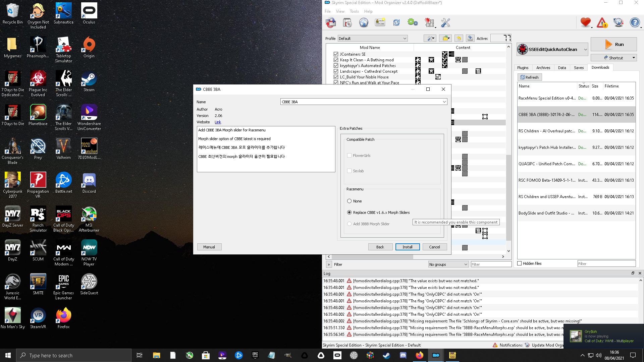
Task: Open the Profile dropdown showing Default
Action: 373,39
